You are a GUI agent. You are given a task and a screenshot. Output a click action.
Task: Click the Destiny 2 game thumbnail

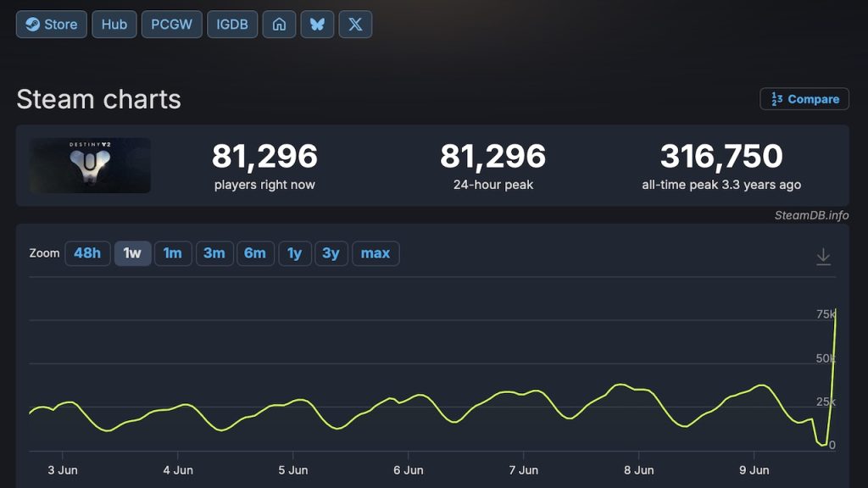click(90, 165)
